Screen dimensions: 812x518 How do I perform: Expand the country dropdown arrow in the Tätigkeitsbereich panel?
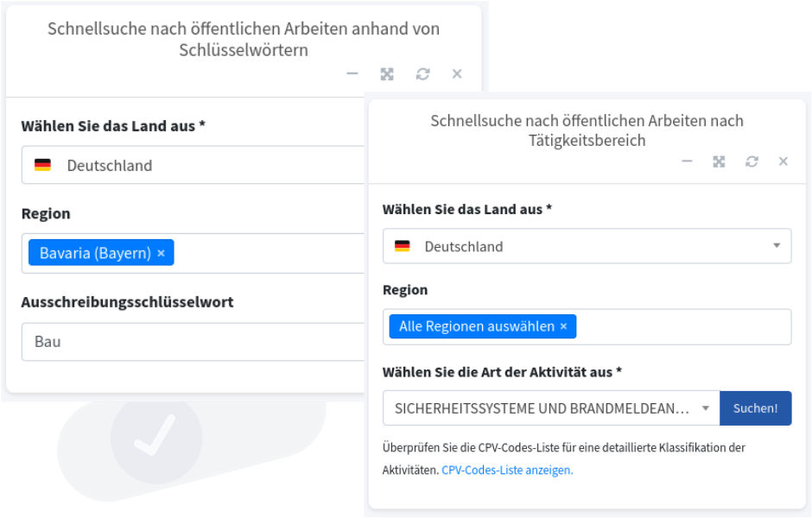(x=776, y=246)
